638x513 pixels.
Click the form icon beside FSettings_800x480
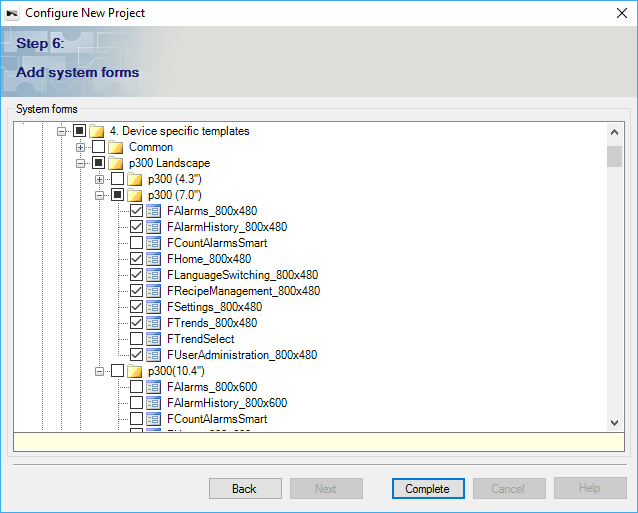coord(153,307)
